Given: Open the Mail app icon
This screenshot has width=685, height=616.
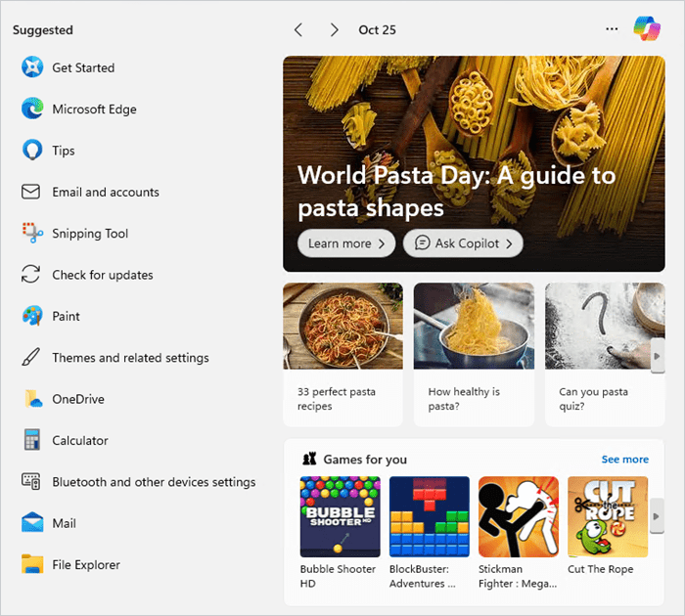Looking at the screenshot, I should coord(32,522).
